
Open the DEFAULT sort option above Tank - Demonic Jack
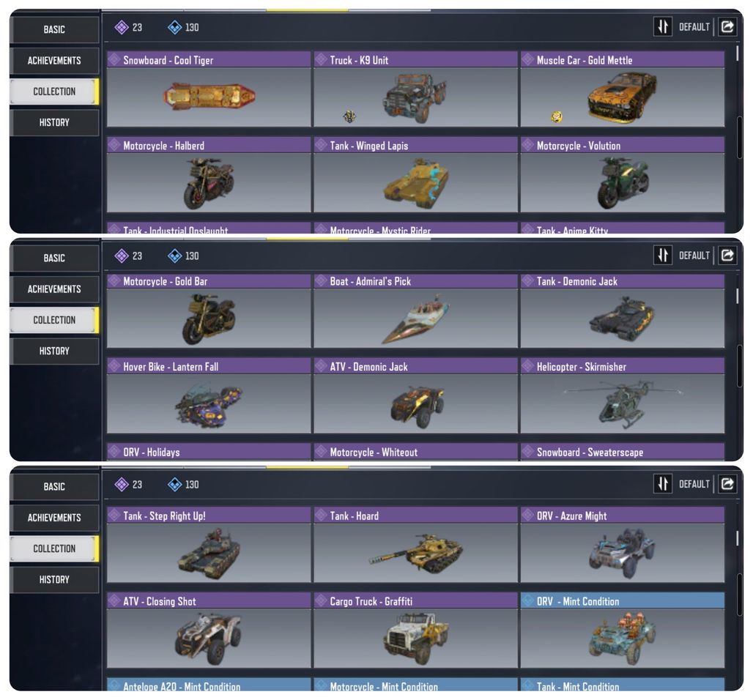(x=694, y=256)
